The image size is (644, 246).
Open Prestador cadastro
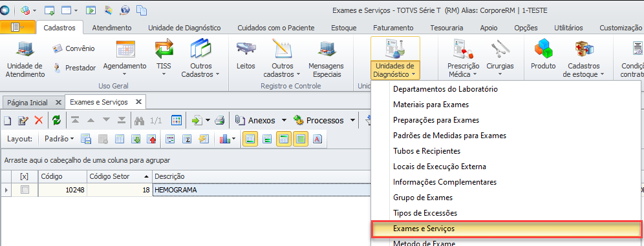(74, 68)
